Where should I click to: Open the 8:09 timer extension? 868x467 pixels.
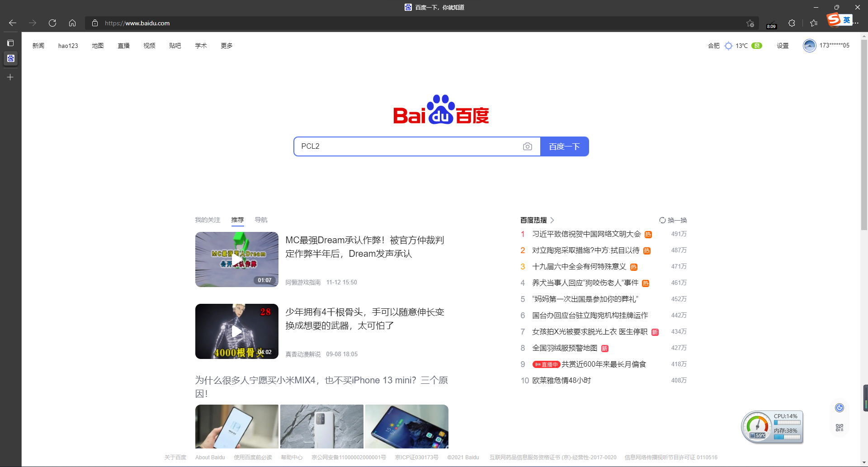point(771,24)
